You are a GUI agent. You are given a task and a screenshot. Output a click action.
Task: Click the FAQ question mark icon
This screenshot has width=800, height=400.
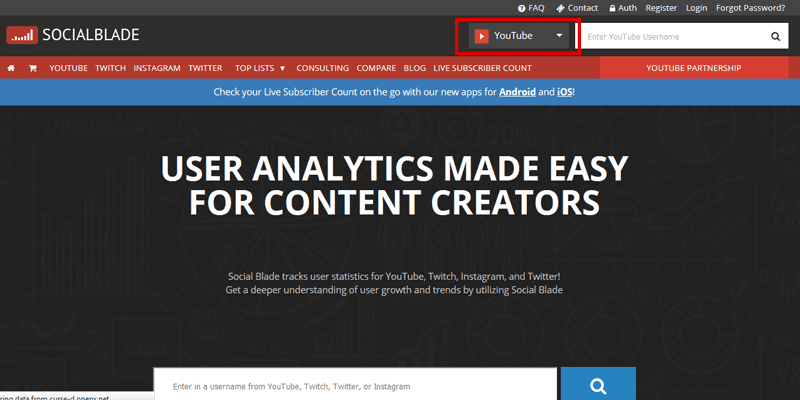(521, 8)
